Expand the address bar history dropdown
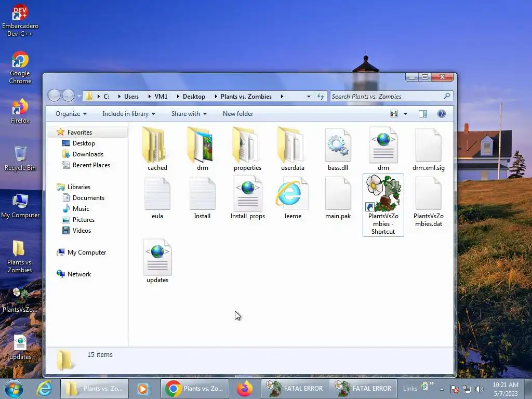This screenshot has height=399, width=532. point(309,96)
